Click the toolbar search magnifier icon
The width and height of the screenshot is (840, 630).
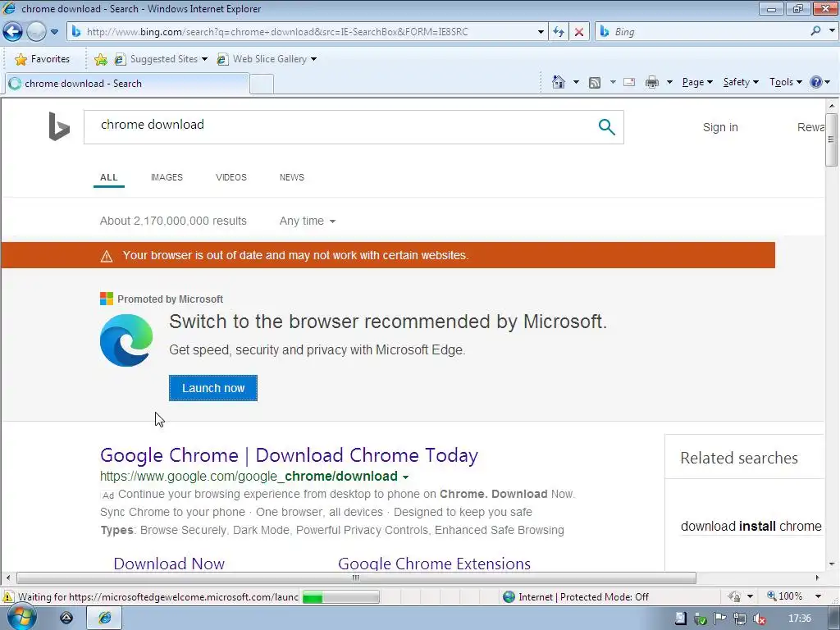[x=815, y=31]
